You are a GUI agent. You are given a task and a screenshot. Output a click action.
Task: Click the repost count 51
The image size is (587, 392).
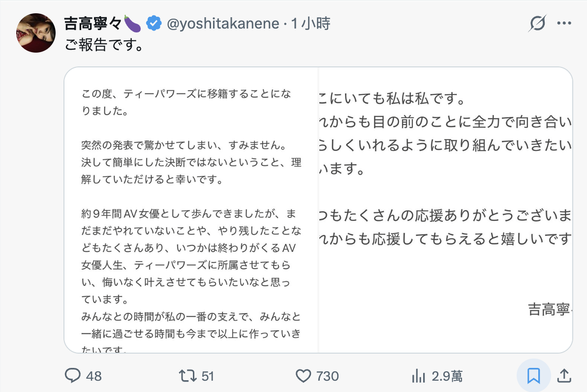point(208,376)
